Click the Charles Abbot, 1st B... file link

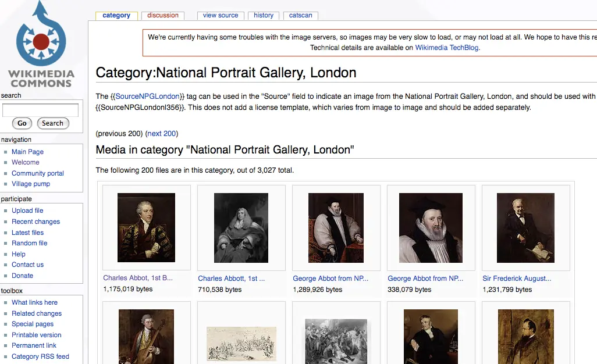138,278
